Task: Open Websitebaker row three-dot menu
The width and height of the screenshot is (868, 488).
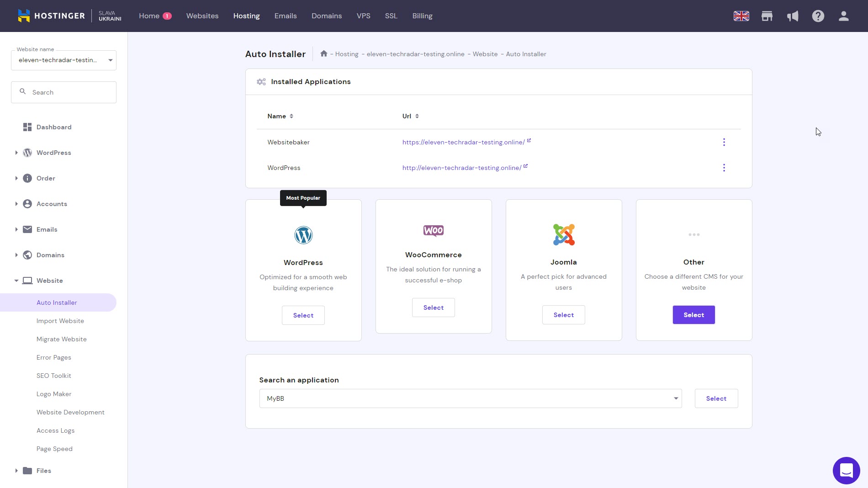Action: [724, 142]
